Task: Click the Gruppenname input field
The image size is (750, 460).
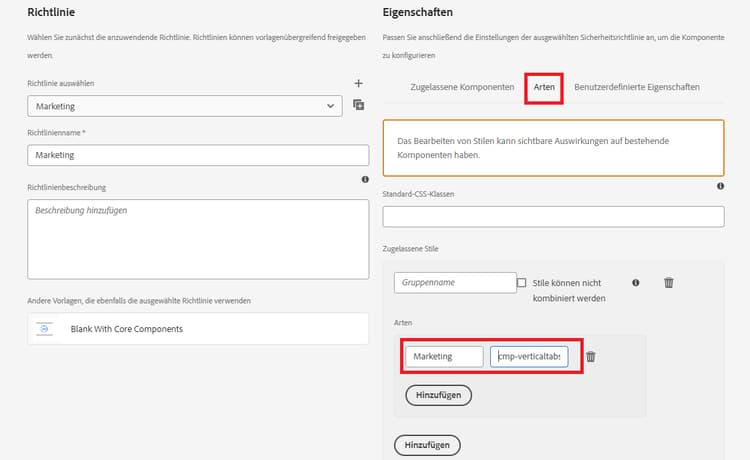Action: 455,283
